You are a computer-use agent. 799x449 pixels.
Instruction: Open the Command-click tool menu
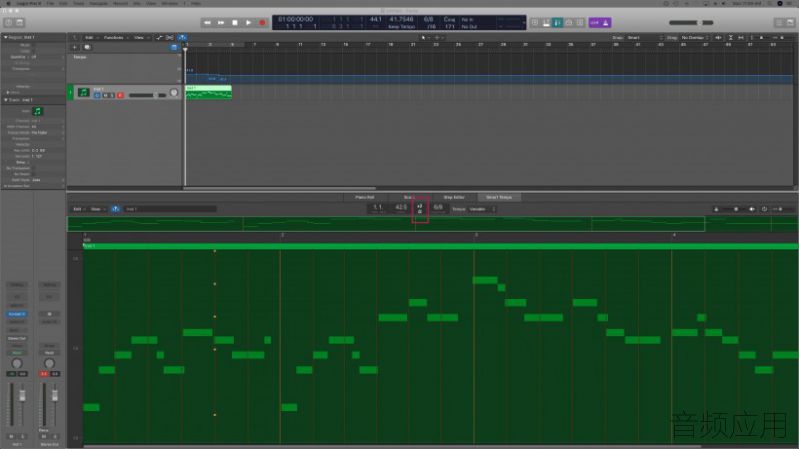tap(438, 38)
